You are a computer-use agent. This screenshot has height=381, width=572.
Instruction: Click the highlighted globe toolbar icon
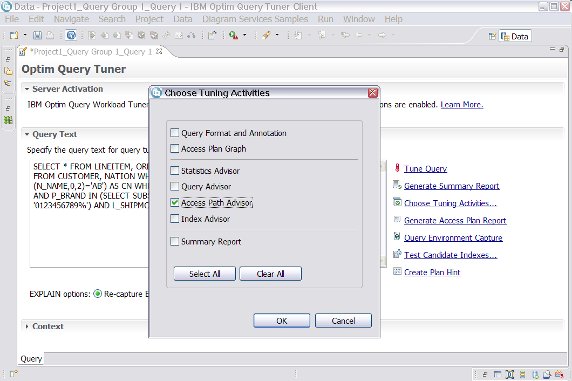[x=71, y=35]
